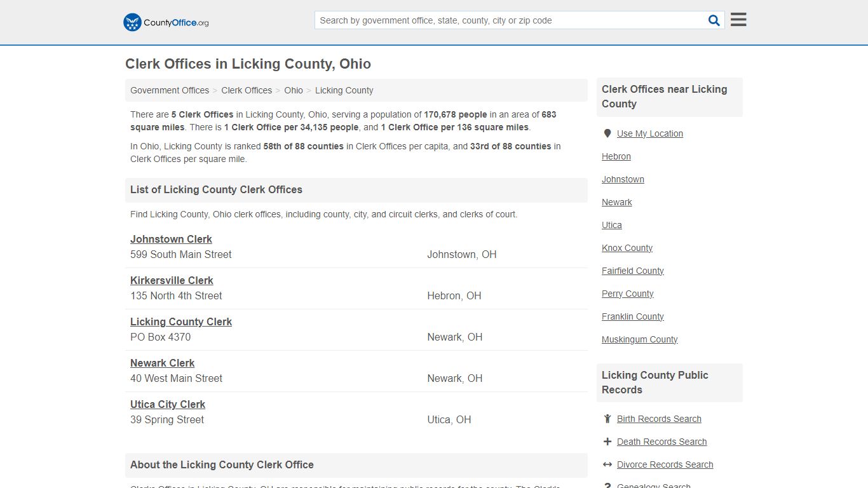Image resolution: width=868 pixels, height=488 pixels.
Task: Click address 40 West Main Street
Action: 176,378
